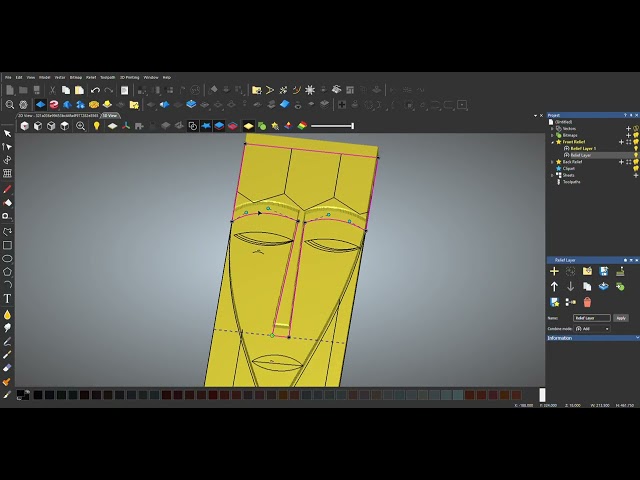Click the Isometric view cube icon
Viewport: 640px width, 480px height.
(x=24, y=126)
